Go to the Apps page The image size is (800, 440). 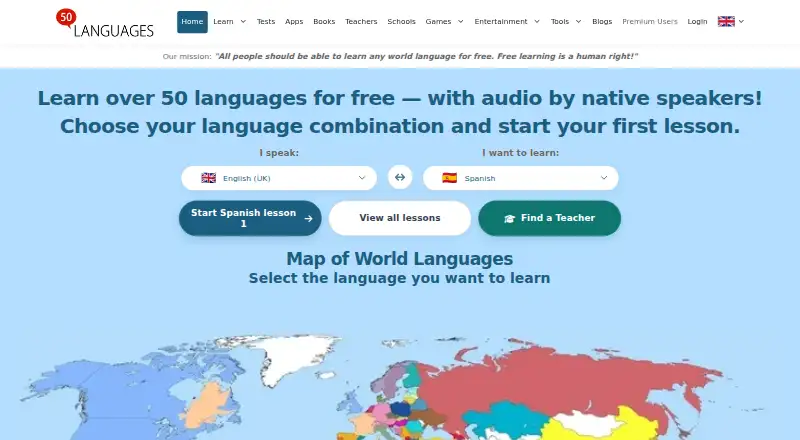pyautogui.click(x=294, y=22)
